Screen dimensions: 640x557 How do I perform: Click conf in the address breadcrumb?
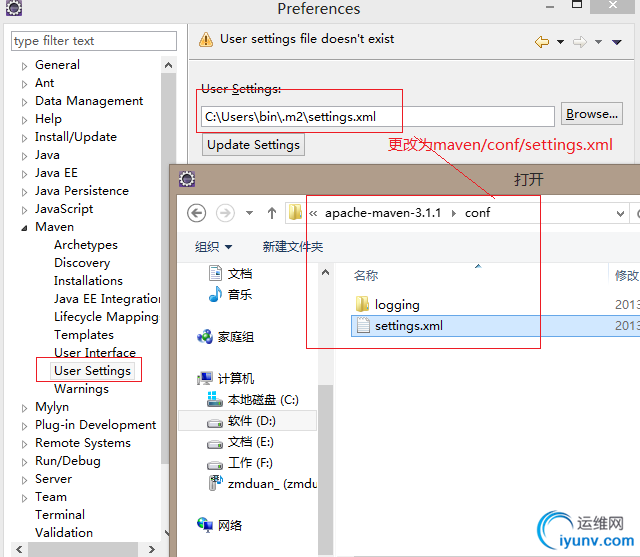[477, 213]
